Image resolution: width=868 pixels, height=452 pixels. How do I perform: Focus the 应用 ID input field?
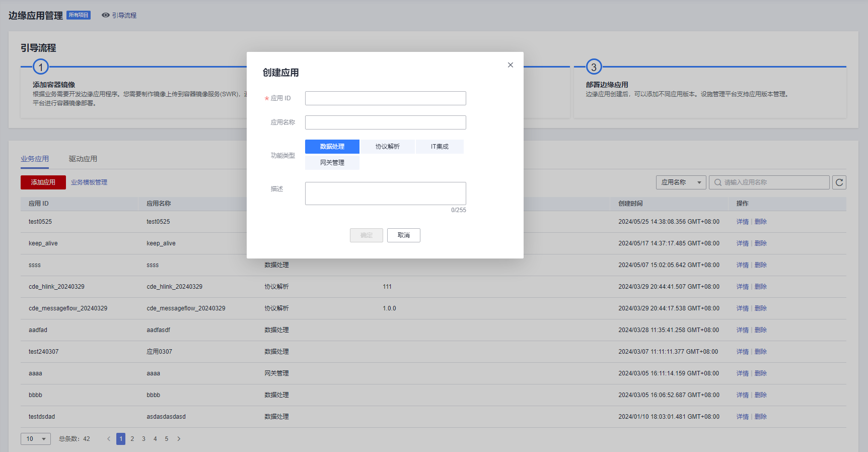(x=385, y=98)
